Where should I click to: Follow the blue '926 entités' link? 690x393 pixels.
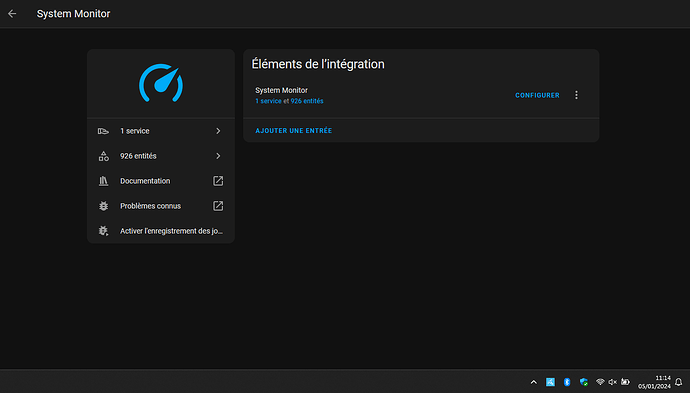pyautogui.click(x=307, y=101)
